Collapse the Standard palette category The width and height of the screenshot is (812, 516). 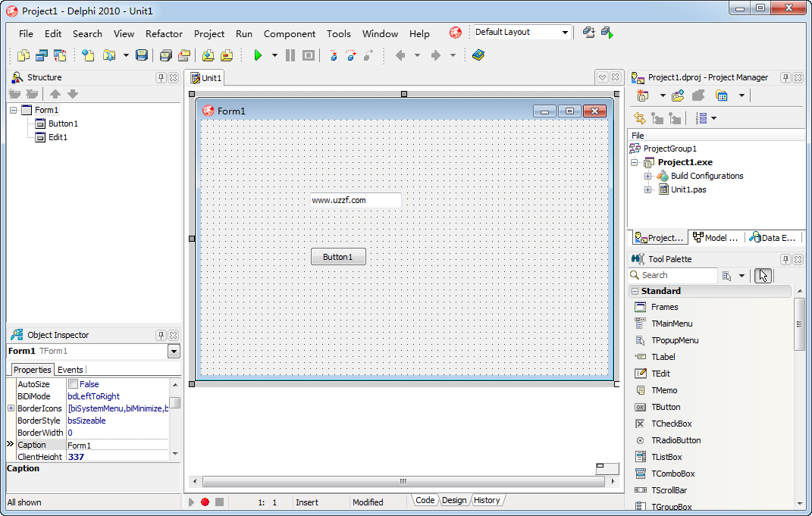click(x=635, y=292)
